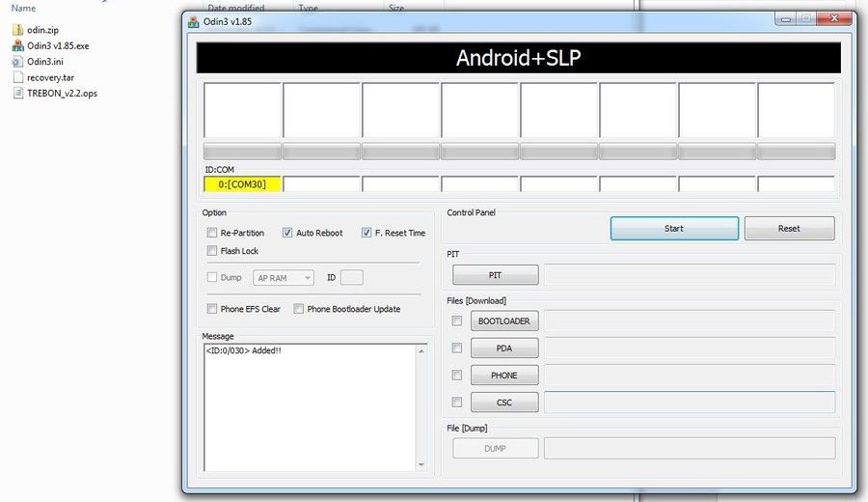This screenshot has width=868, height=502.
Task: Check the box beside PHONE
Action: point(457,376)
